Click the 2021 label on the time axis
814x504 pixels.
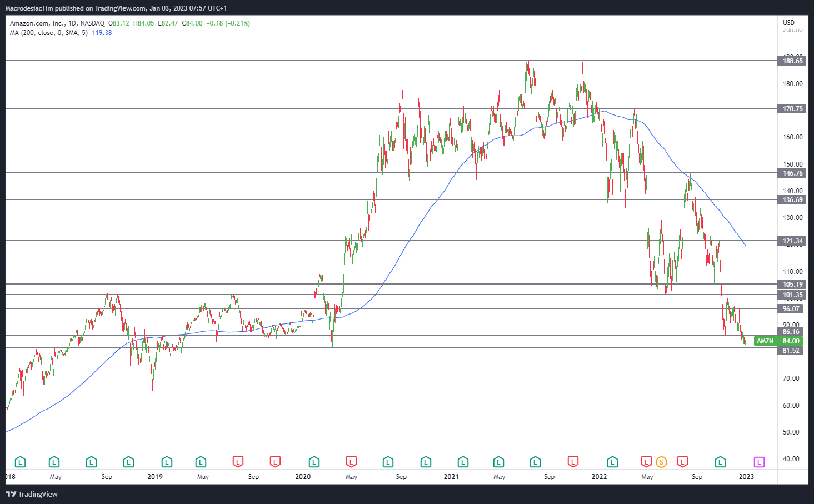pos(451,477)
